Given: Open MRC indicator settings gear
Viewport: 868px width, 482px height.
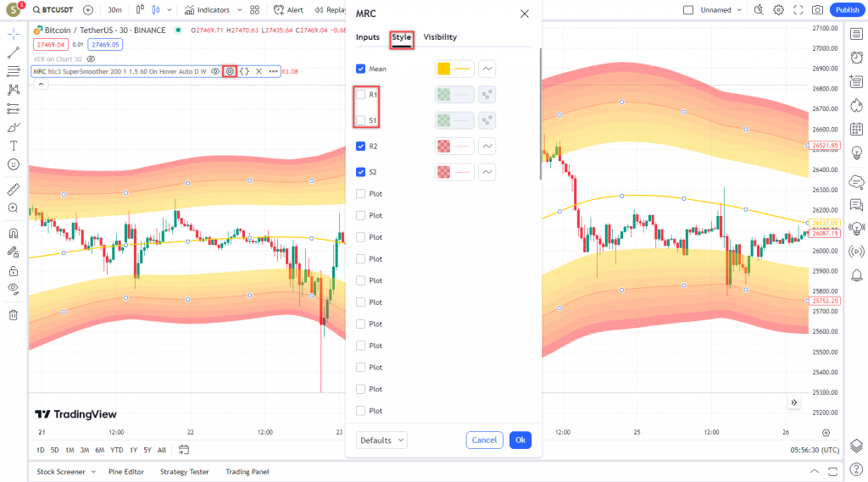Looking at the screenshot, I should tap(230, 71).
